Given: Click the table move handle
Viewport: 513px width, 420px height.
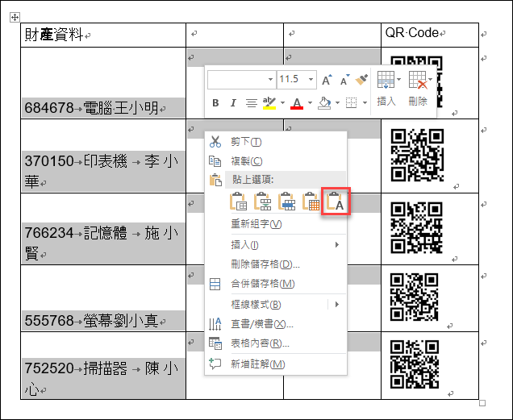Looking at the screenshot, I should click(x=15, y=18).
